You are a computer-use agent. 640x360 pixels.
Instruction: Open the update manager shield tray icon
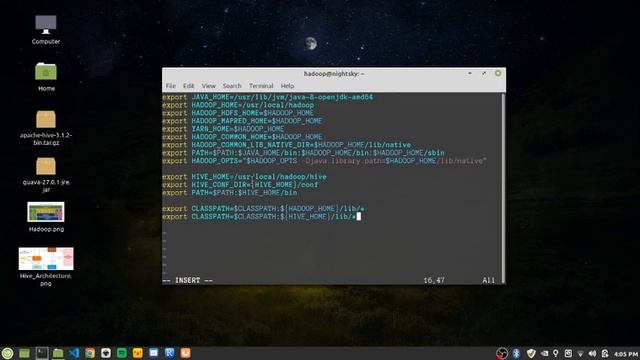531,353
